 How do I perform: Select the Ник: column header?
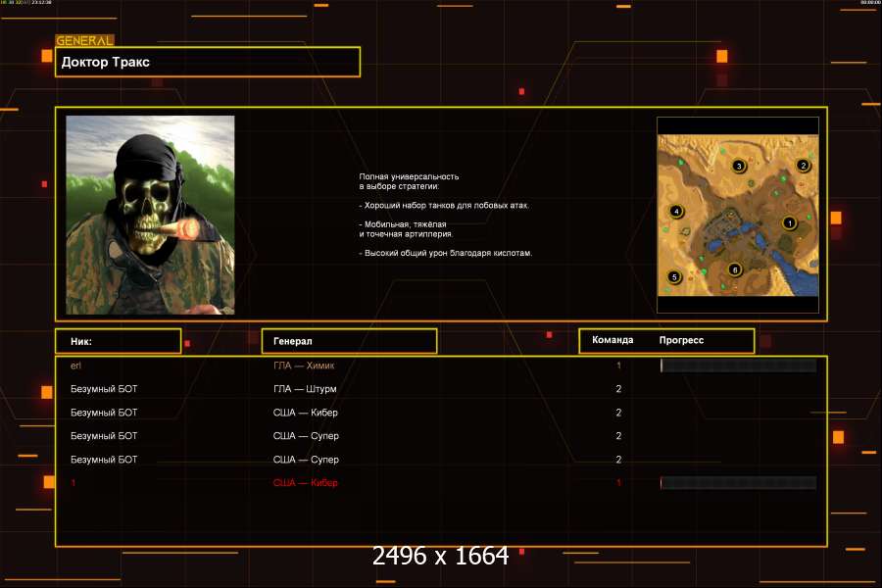tap(119, 341)
